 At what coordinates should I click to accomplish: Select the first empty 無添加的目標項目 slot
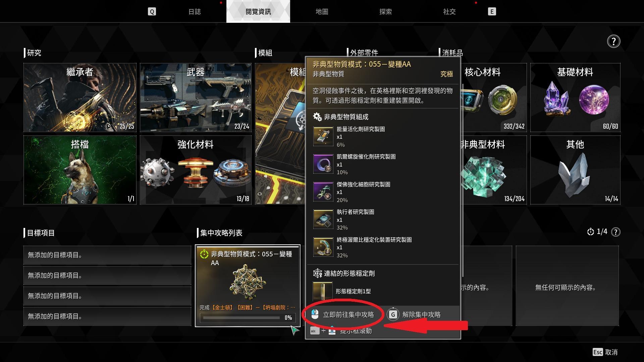pyautogui.click(x=107, y=255)
